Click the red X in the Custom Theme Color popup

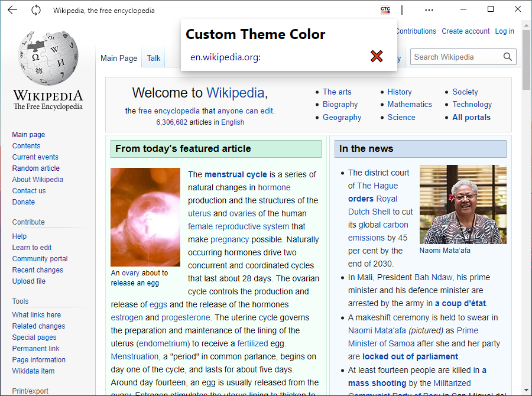pyautogui.click(x=377, y=56)
